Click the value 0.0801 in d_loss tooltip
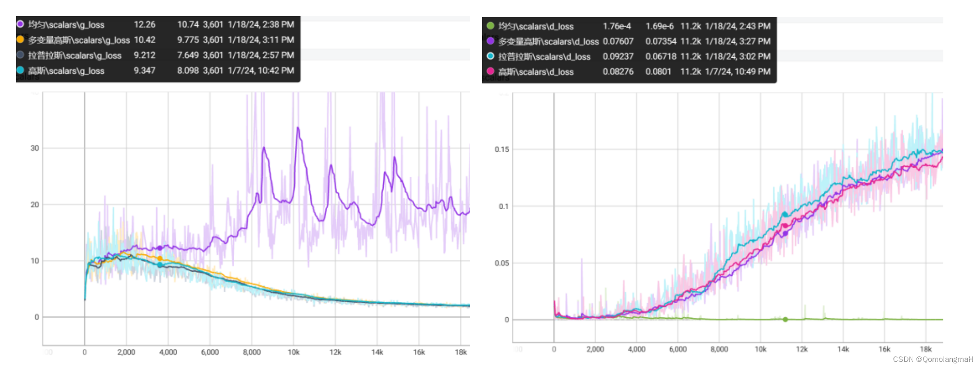This screenshot has width=980, height=368. click(x=658, y=72)
